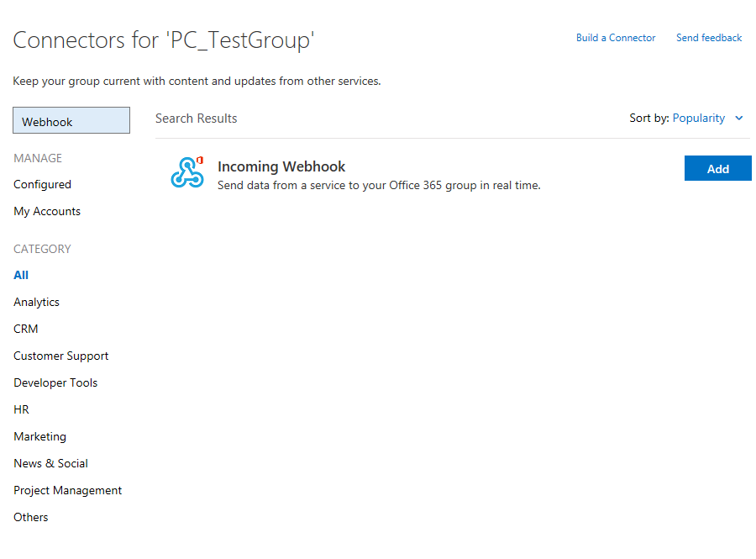Choose the Developer Tools category
The height and width of the screenshot is (559, 756).
click(55, 382)
